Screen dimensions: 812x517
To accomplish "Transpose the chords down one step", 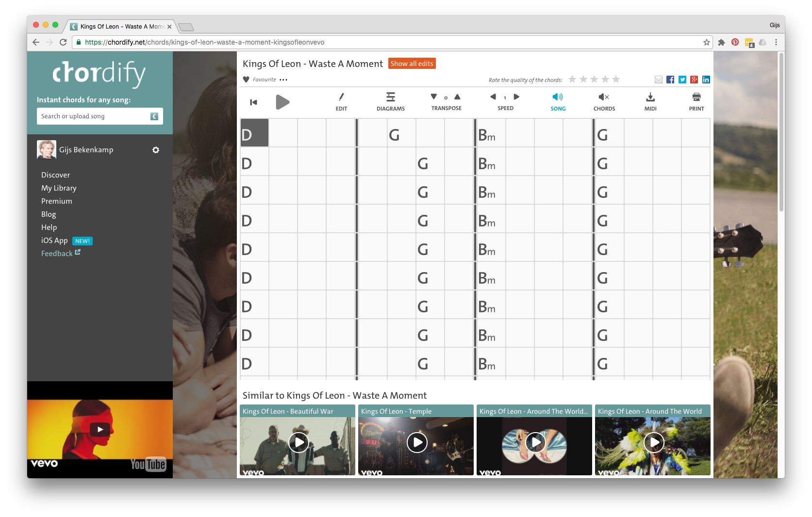I will point(434,97).
